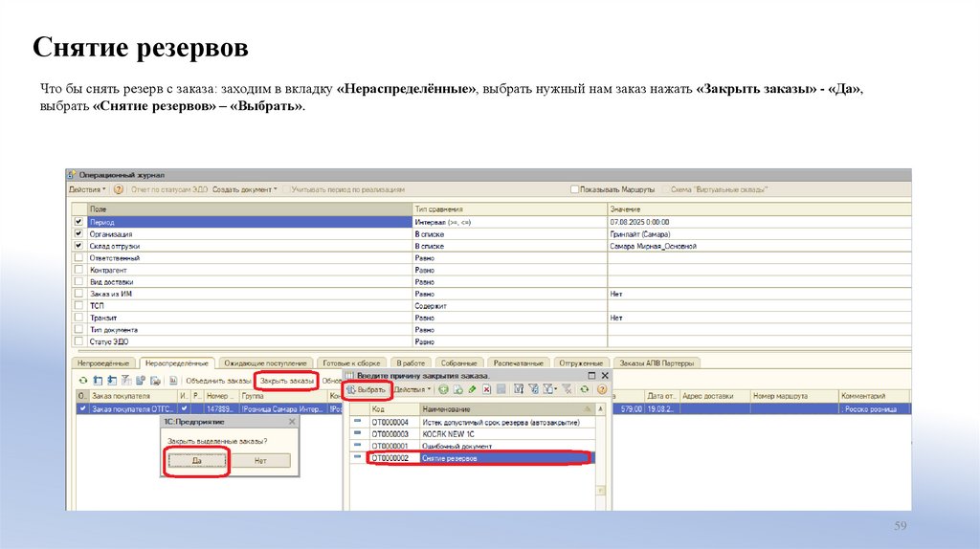Open the Действия menu in the journal toolbar

click(x=87, y=189)
